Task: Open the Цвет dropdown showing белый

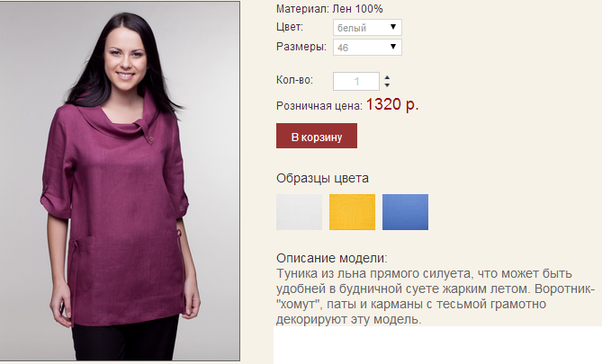Action: pyautogui.click(x=367, y=27)
